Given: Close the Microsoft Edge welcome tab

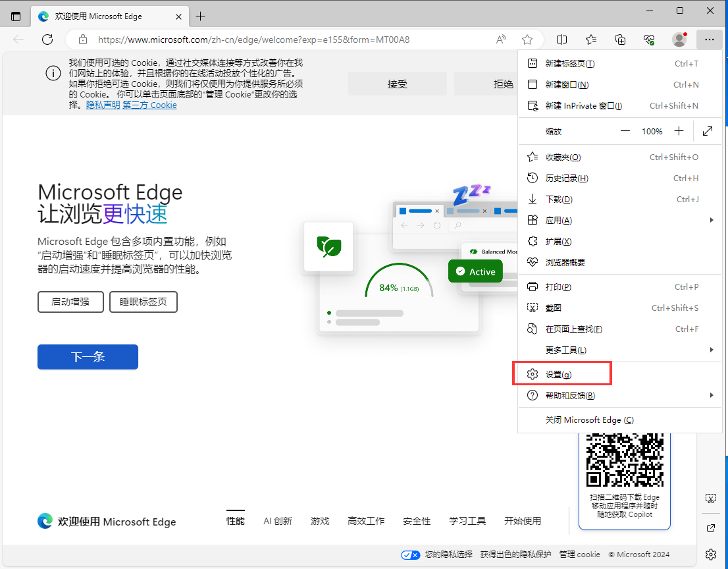Looking at the screenshot, I should click(179, 16).
